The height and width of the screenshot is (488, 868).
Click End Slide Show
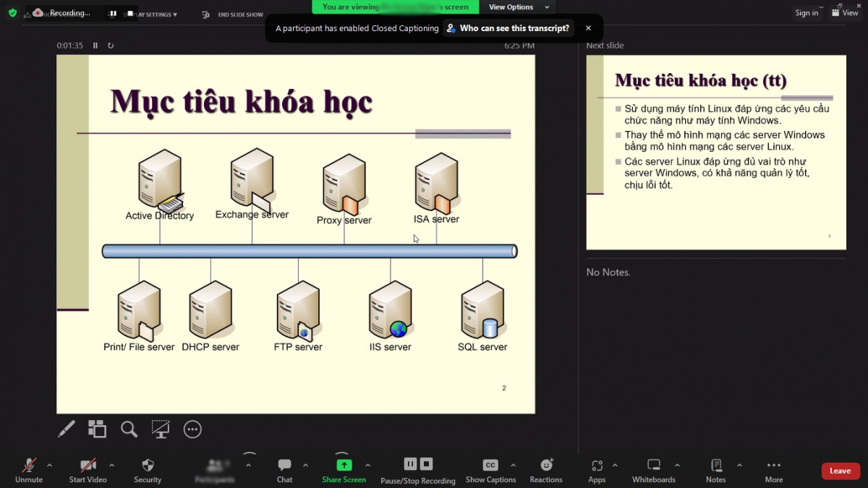(x=233, y=14)
